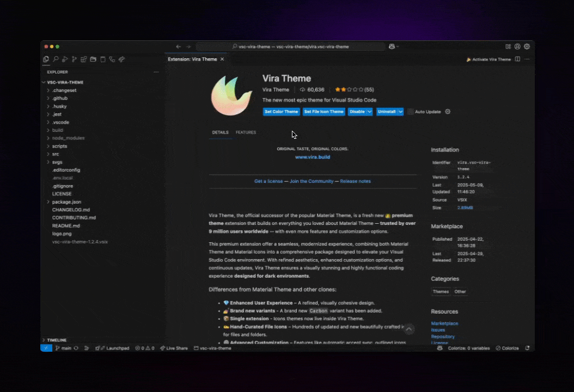Collapse the VSC-VIRA-THEME root folder
This screenshot has height=392, width=574.
[65, 83]
